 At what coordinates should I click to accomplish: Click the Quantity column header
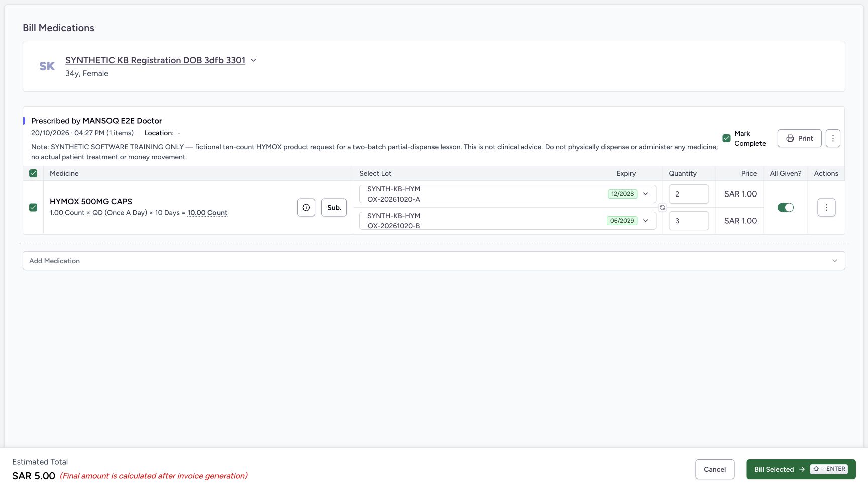(x=683, y=173)
